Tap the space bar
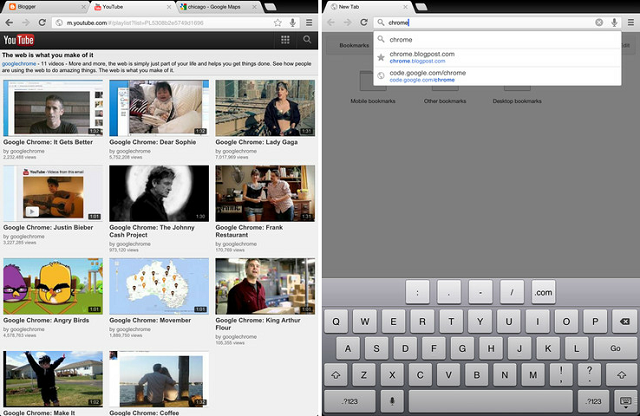 click(x=491, y=401)
